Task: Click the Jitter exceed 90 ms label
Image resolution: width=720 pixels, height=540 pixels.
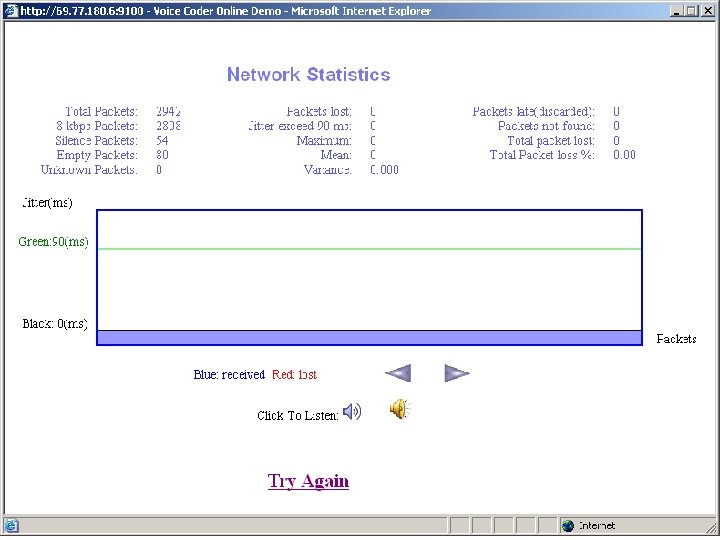Action: 300,126
